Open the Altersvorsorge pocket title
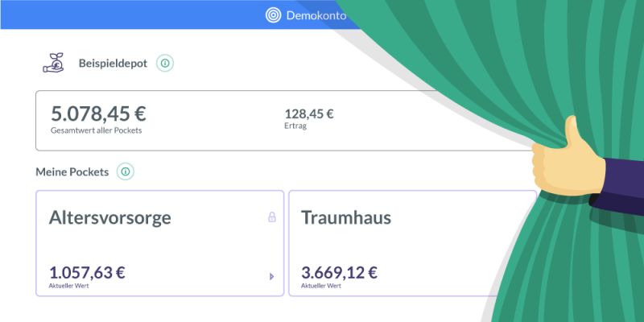 (x=110, y=217)
